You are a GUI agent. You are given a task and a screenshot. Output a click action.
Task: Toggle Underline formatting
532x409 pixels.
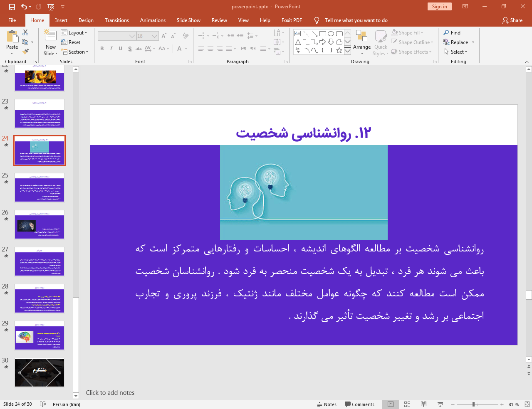click(x=120, y=49)
